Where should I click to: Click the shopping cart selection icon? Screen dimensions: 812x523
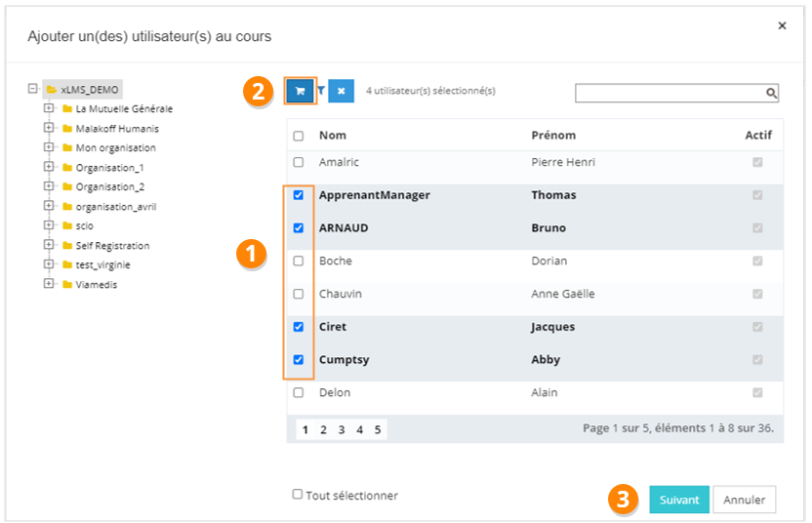click(x=300, y=91)
